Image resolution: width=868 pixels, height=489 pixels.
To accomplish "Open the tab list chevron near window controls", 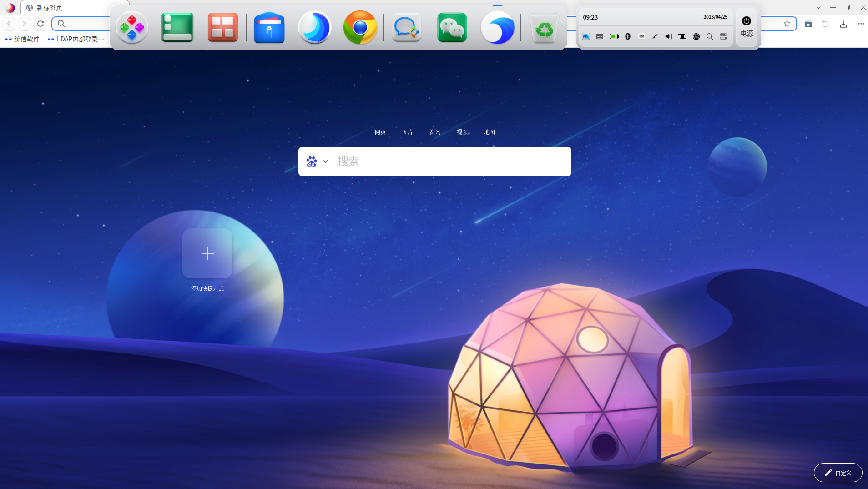I will click(x=818, y=7).
